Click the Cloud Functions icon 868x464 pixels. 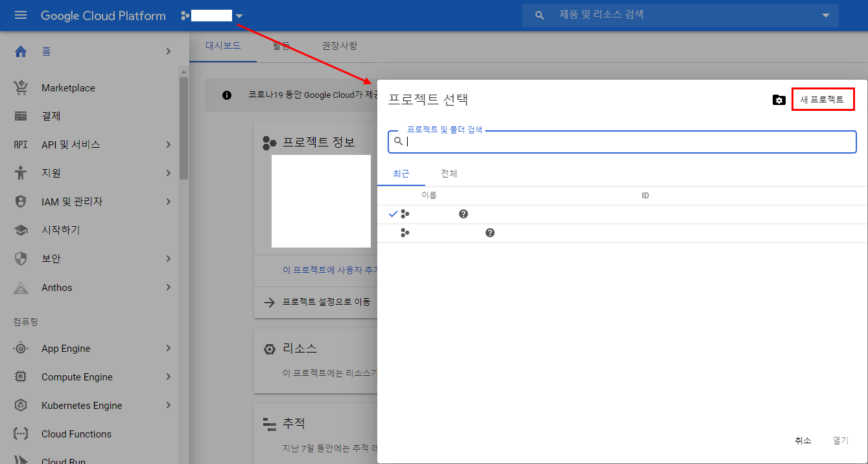[21, 434]
